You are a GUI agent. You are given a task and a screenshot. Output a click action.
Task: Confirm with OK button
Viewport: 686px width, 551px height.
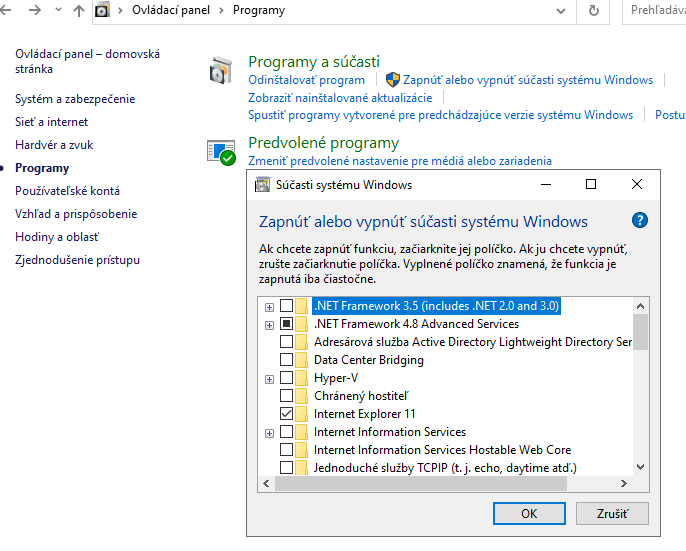(529, 513)
